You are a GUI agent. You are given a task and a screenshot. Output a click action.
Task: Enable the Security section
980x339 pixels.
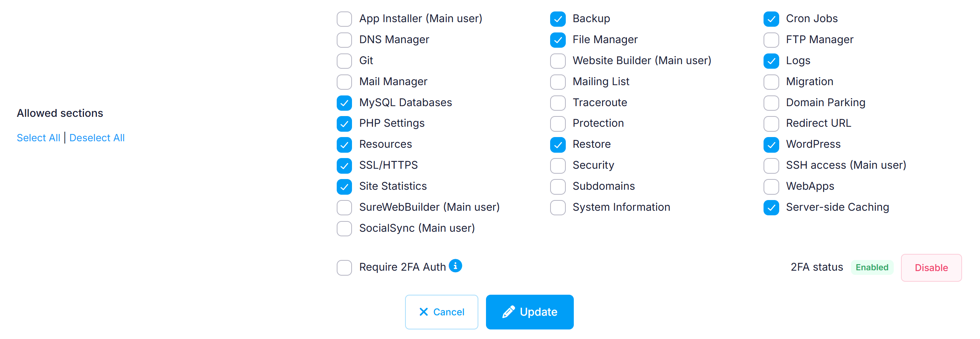point(558,166)
